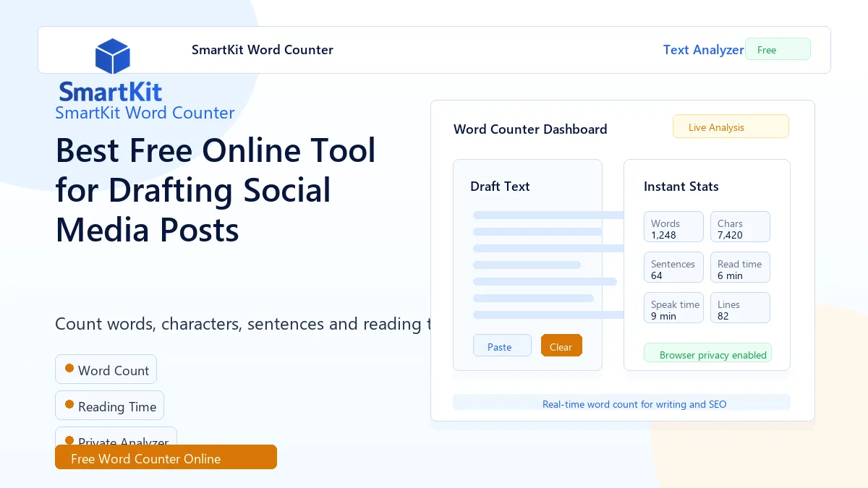
Task: Click the Free Word Counter Online button
Action: [x=166, y=457]
